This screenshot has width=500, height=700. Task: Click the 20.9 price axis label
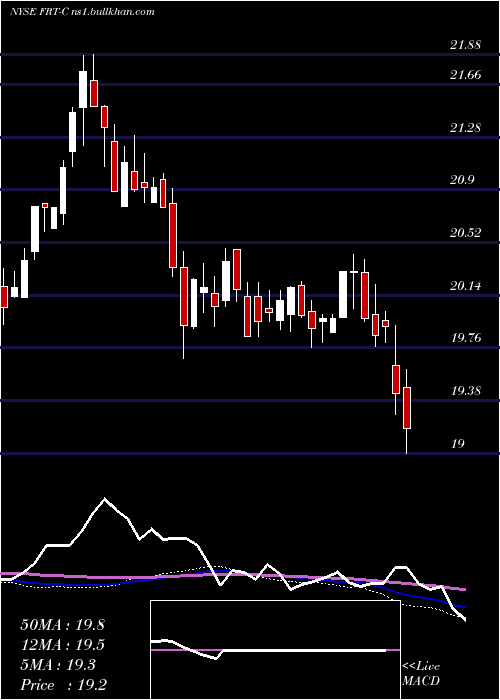(462, 180)
